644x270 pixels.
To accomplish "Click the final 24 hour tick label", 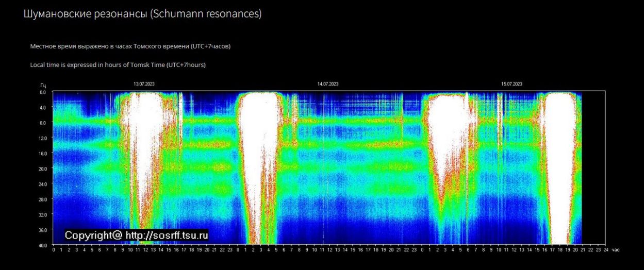I will [606, 250].
